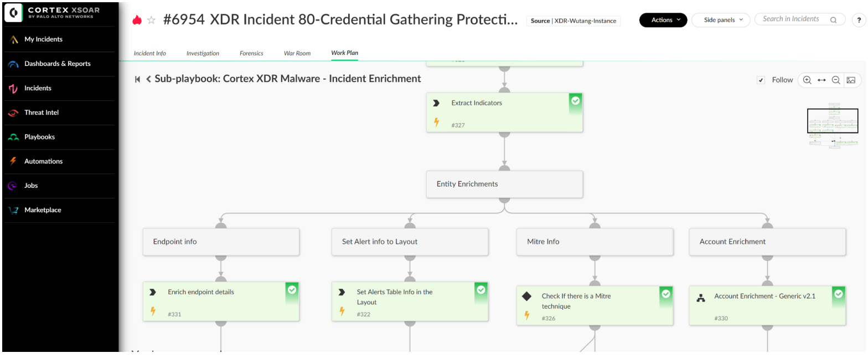Click the export playbook image icon
The image size is (868, 358).
851,80
